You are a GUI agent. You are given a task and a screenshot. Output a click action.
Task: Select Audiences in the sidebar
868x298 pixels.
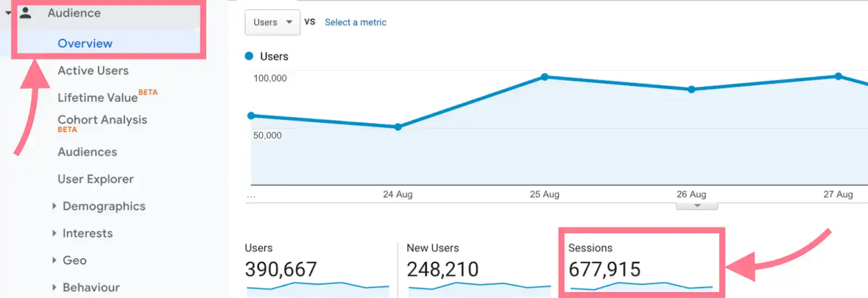click(87, 152)
